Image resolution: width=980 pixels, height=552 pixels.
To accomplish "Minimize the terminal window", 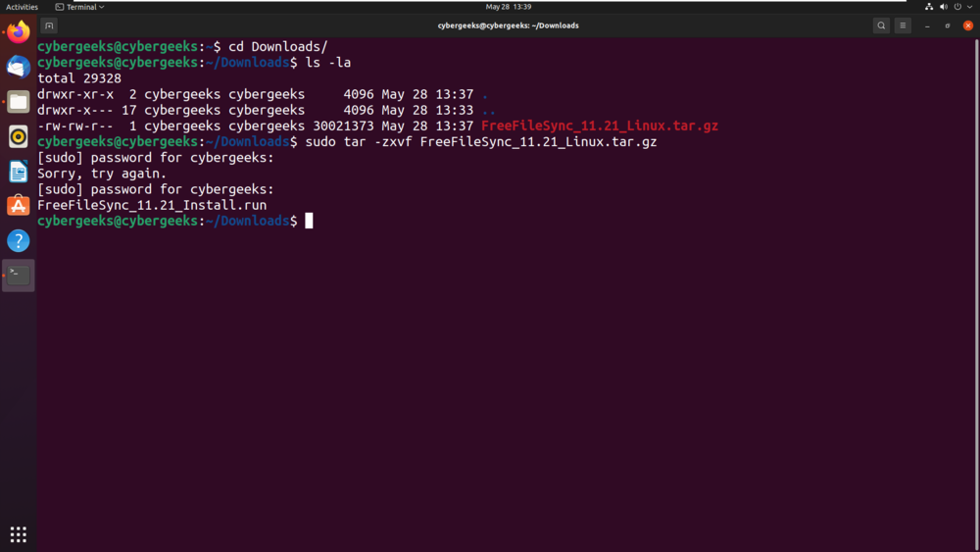I will pyautogui.click(x=927, y=25).
